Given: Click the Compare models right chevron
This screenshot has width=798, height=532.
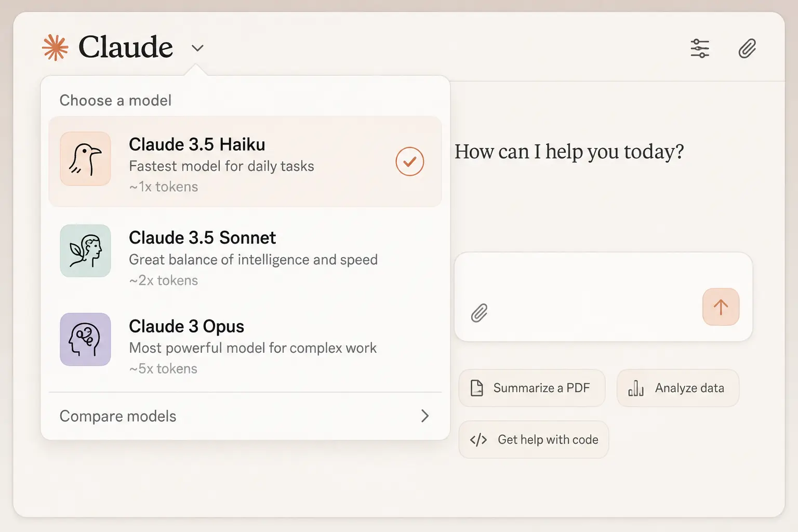Looking at the screenshot, I should pos(425,416).
